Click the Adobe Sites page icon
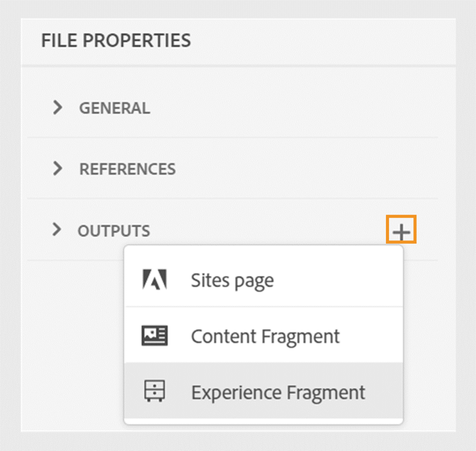The height and width of the screenshot is (451, 476). [x=155, y=280]
